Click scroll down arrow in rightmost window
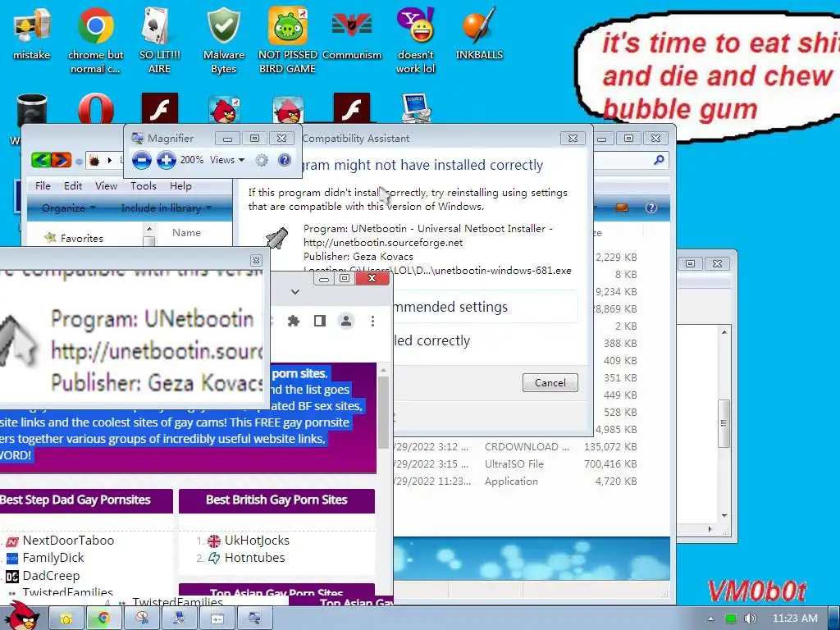Viewport: 840px width, 630px height. pos(724,516)
